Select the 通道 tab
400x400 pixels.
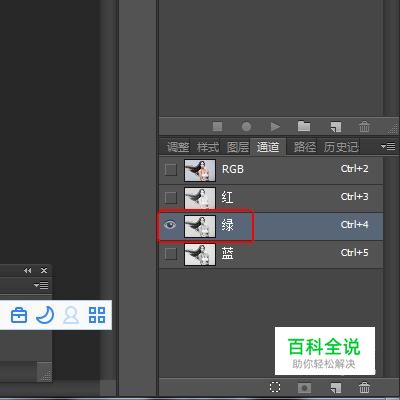(268, 147)
